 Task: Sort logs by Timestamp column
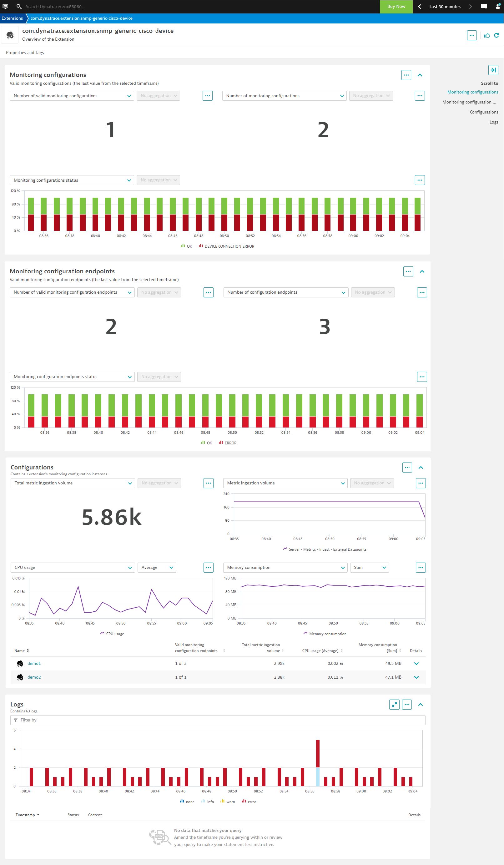(27, 815)
